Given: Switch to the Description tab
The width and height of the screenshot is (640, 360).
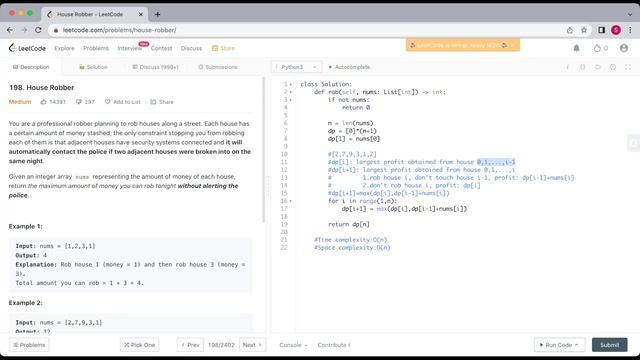Looking at the screenshot, I should (31, 67).
